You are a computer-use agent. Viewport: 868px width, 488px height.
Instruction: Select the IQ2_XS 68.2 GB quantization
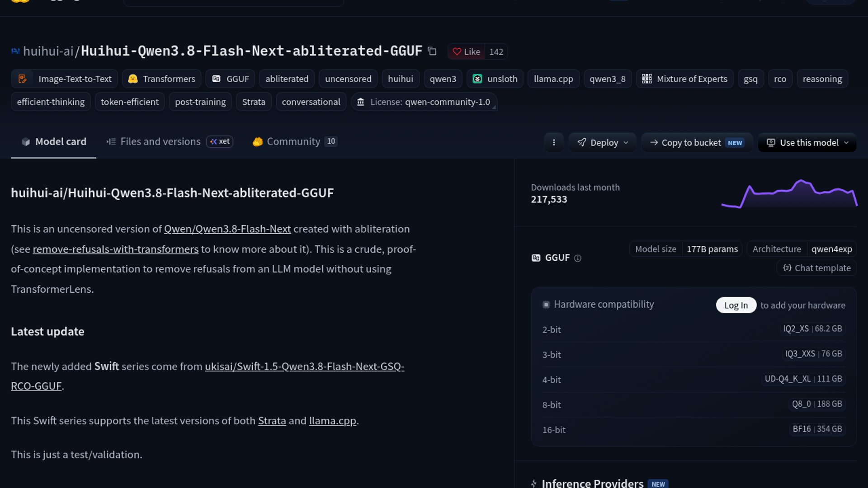click(x=812, y=329)
